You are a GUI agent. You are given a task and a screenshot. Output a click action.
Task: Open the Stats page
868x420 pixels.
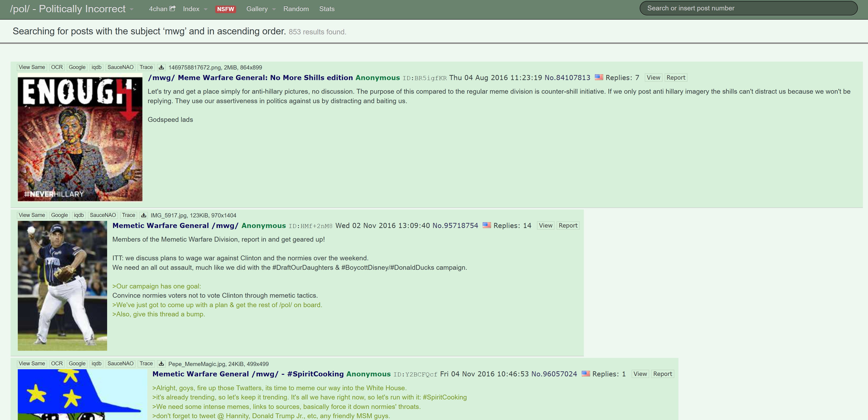(326, 9)
